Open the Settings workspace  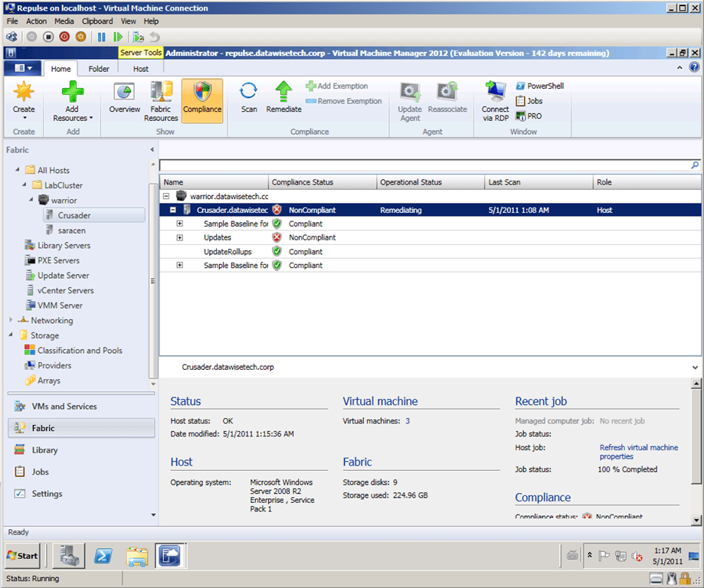[81, 494]
